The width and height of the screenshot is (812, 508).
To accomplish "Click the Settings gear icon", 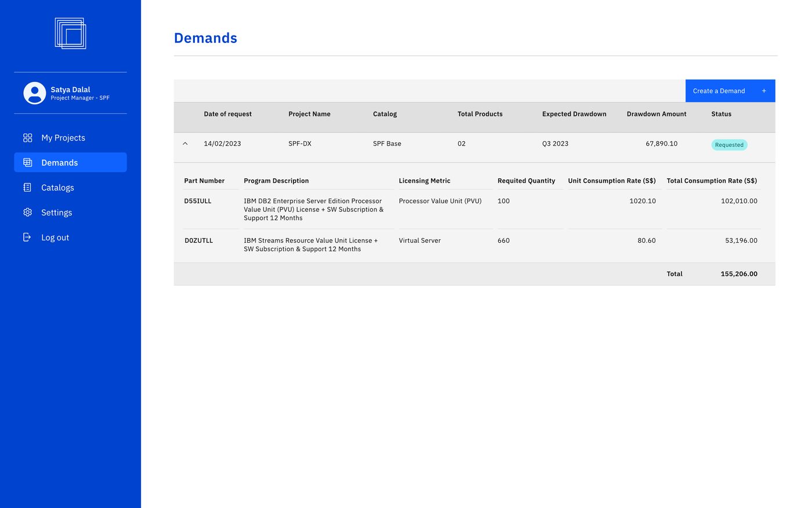I will coord(27,212).
